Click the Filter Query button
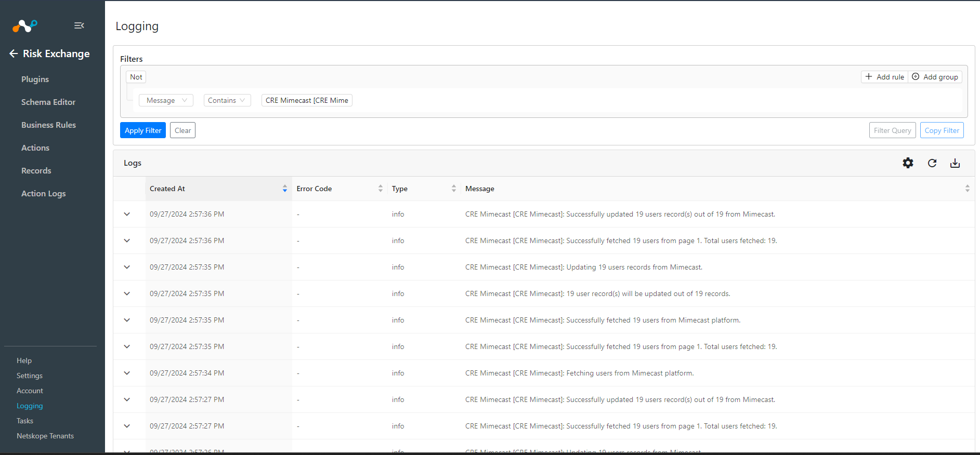 892,130
